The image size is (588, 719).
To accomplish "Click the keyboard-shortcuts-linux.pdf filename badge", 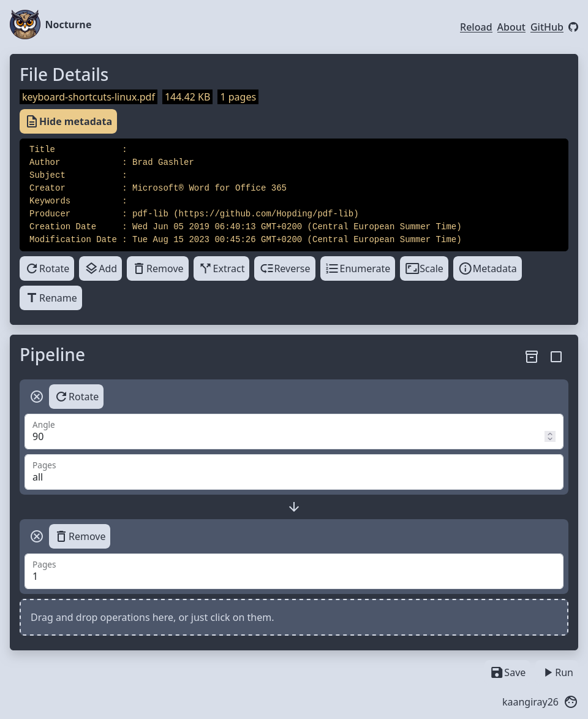I will click(x=88, y=97).
